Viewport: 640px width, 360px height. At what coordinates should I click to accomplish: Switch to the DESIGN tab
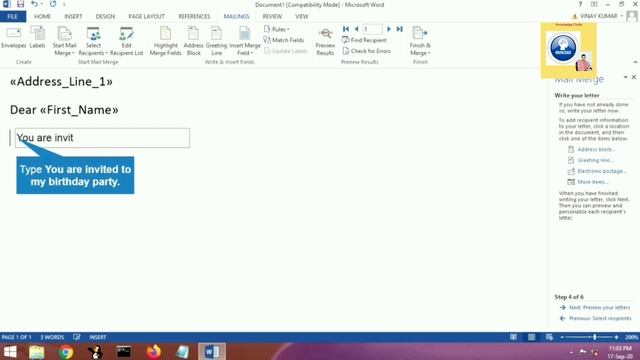(x=105, y=16)
